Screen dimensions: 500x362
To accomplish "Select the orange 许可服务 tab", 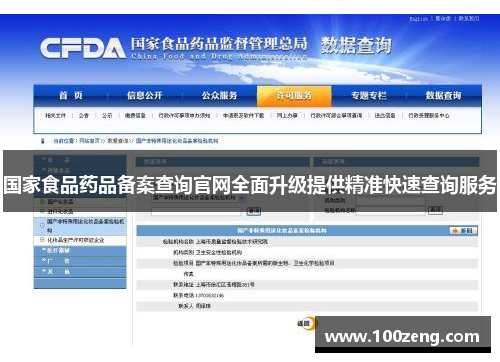I will (x=294, y=96).
